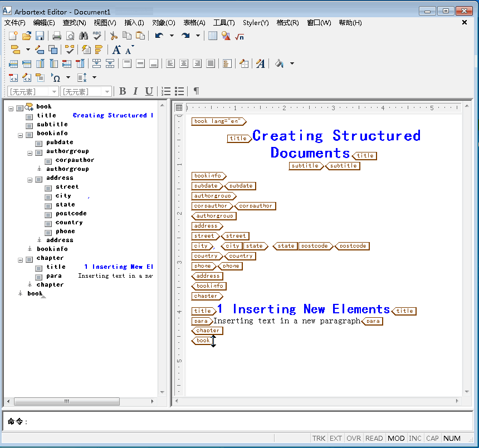479x448 pixels.
Task: Click the Copy icon
Action: click(127, 36)
